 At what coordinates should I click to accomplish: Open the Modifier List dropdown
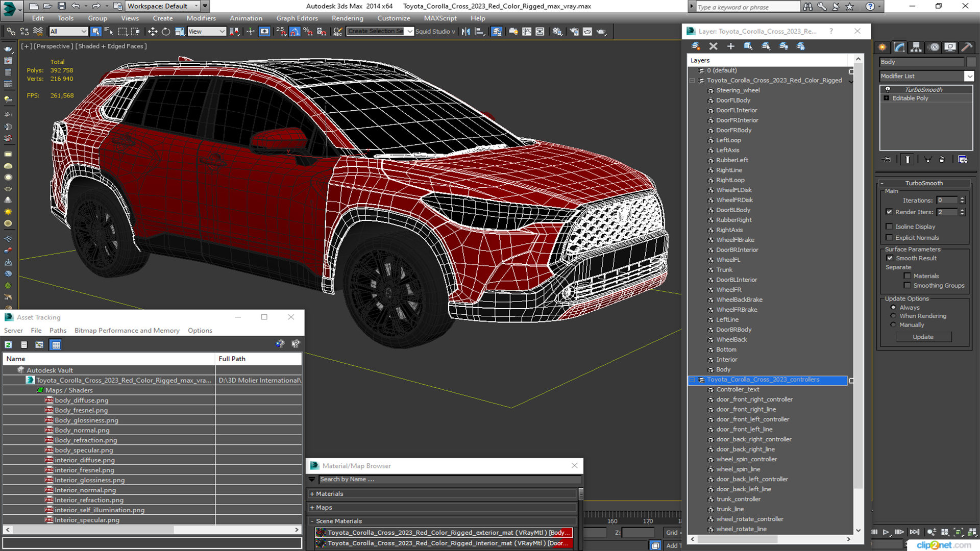tap(969, 76)
